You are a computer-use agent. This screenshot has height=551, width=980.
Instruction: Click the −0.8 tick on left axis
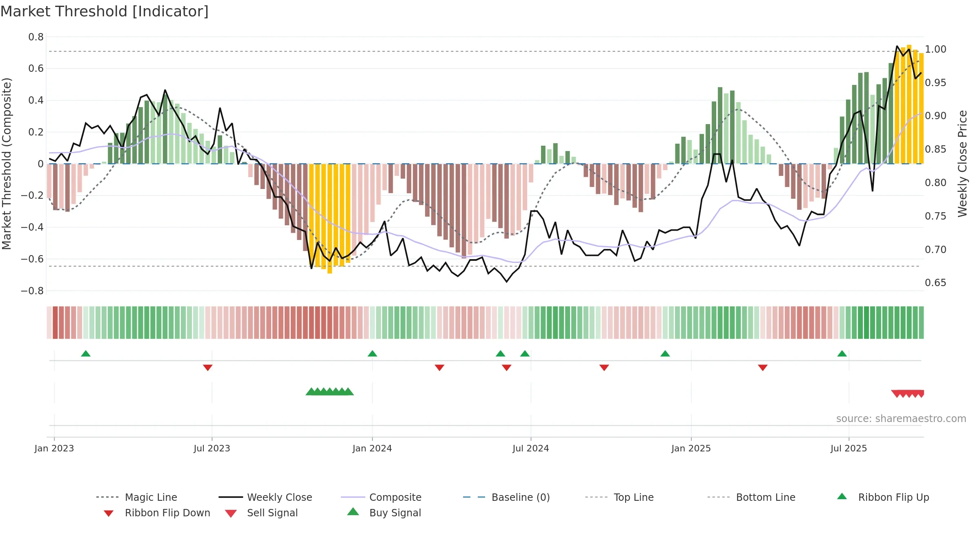[x=32, y=291]
